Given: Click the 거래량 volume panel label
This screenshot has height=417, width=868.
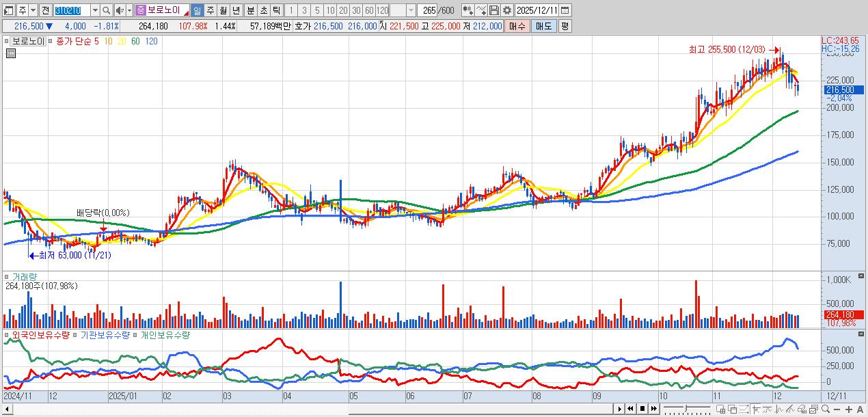Looking at the screenshot, I should coord(24,277).
